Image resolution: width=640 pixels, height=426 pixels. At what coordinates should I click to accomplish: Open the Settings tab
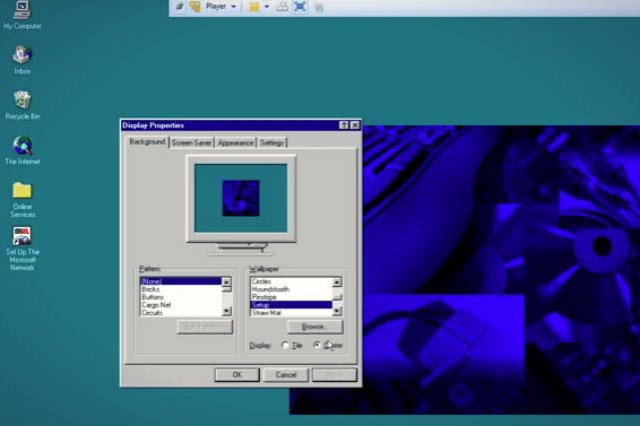pyautogui.click(x=272, y=143)
